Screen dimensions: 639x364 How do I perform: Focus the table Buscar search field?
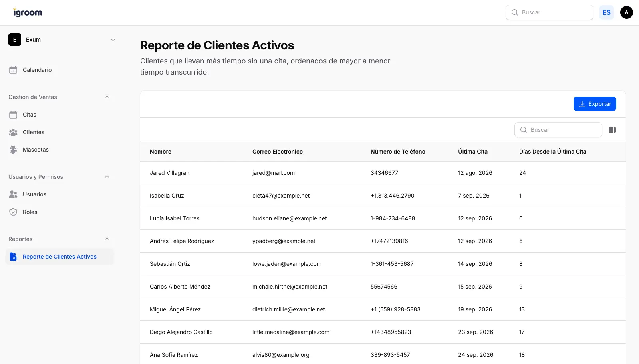[558, 130]
